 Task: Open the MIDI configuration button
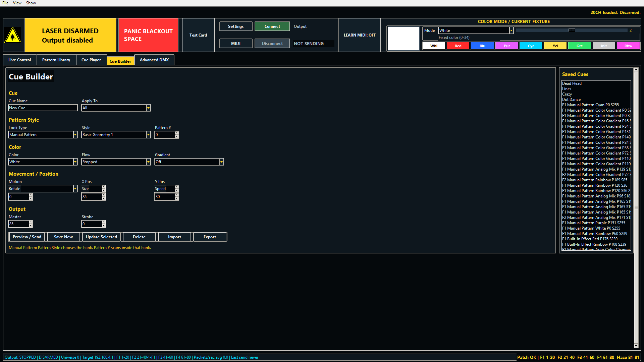(x=236, y=44)
